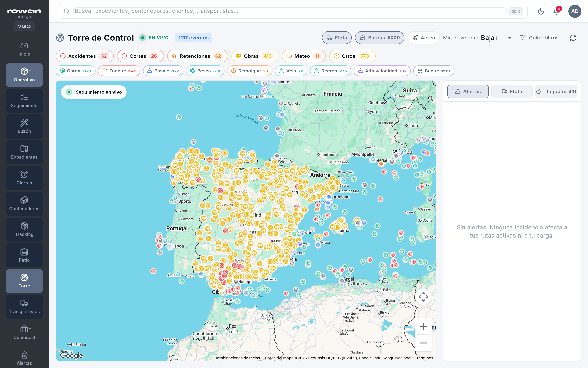This screenshot has height=368, width=588.
Task: Toggle the Remolque 23 vessel filter
Action: pyautogui.click(x=249, y=71)
